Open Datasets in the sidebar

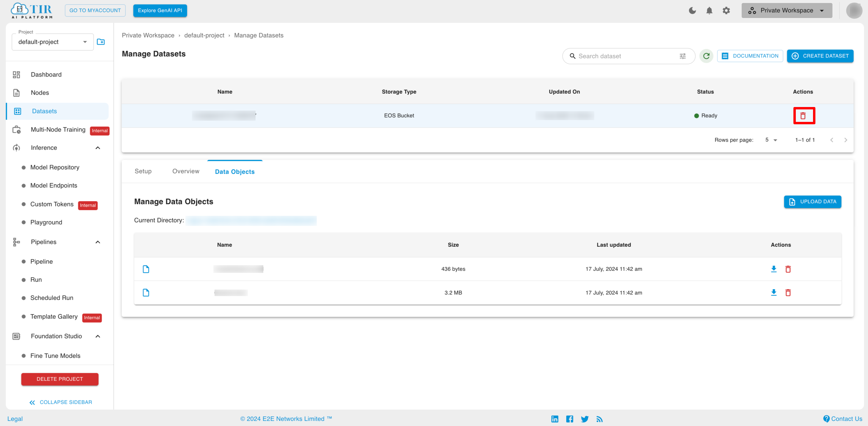(57, 111)
